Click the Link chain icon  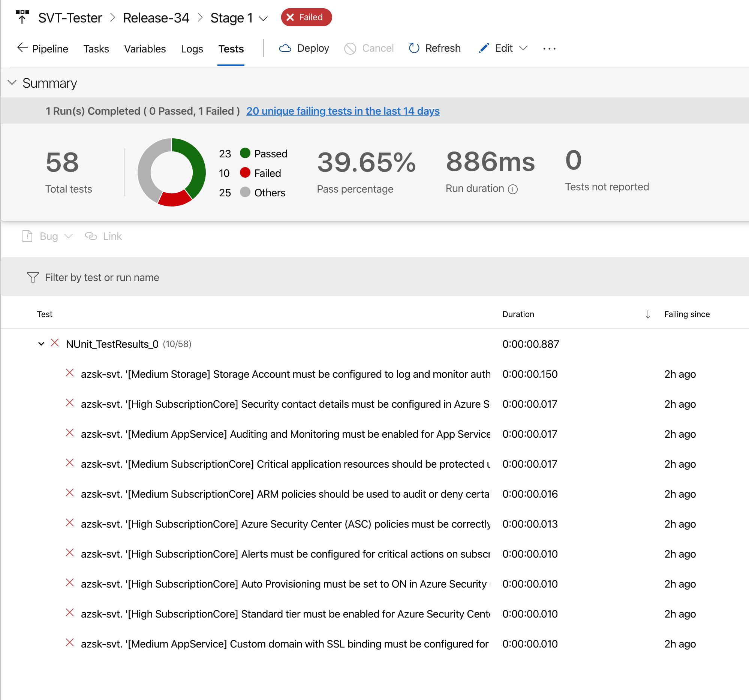pyautogui.click(x=91, y=236)
